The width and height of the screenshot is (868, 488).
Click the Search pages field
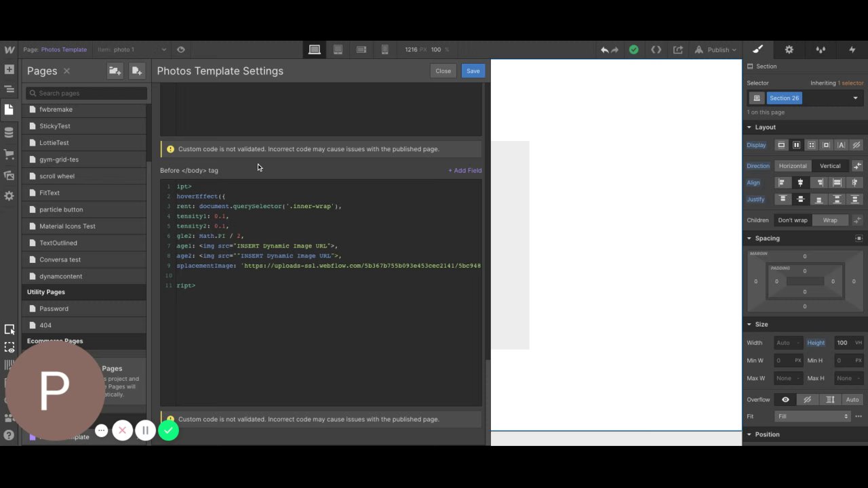tap(86, 94)
